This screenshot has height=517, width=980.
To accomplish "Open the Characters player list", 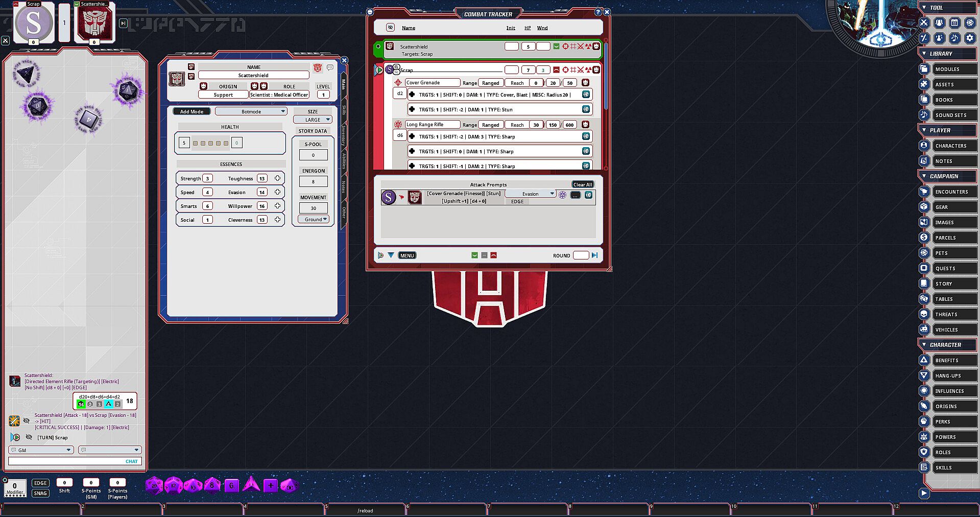I will click(x=954, y=146).
